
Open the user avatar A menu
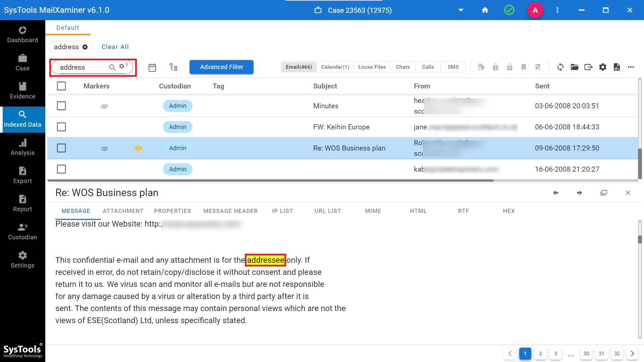[535, 10]
